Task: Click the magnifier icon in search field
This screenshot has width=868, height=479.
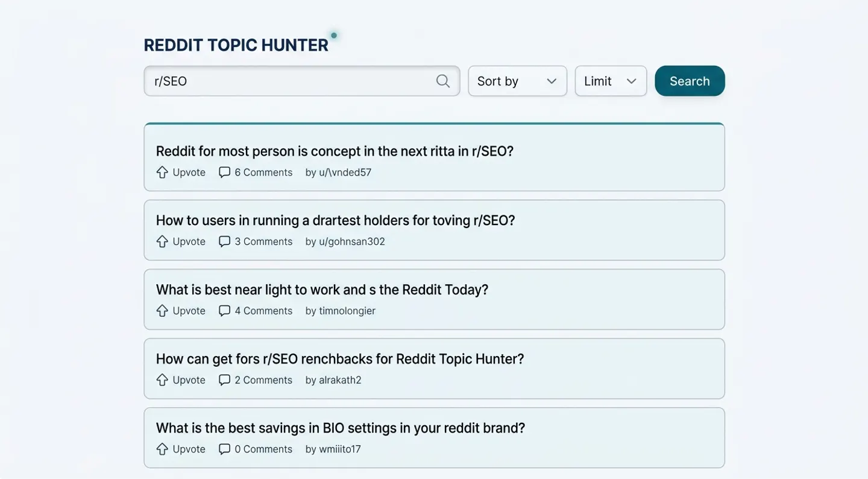Action: [x=443, y=81]
